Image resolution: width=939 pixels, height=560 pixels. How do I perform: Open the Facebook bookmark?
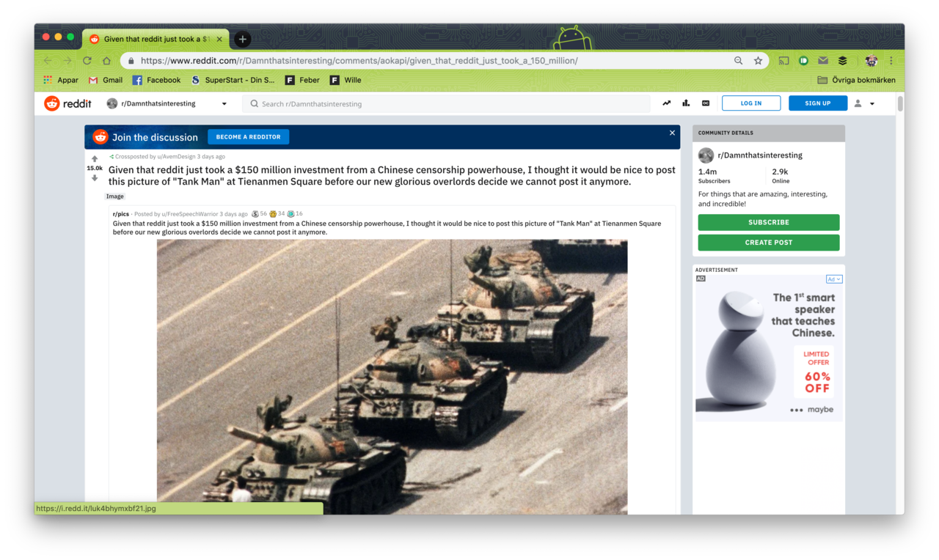(156, 80)
